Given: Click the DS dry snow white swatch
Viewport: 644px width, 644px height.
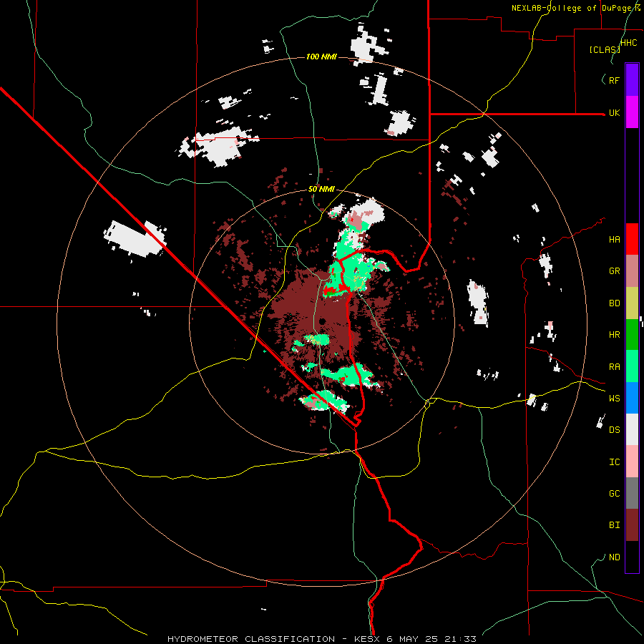Looking at the screenshot, I should coord(632,429).
